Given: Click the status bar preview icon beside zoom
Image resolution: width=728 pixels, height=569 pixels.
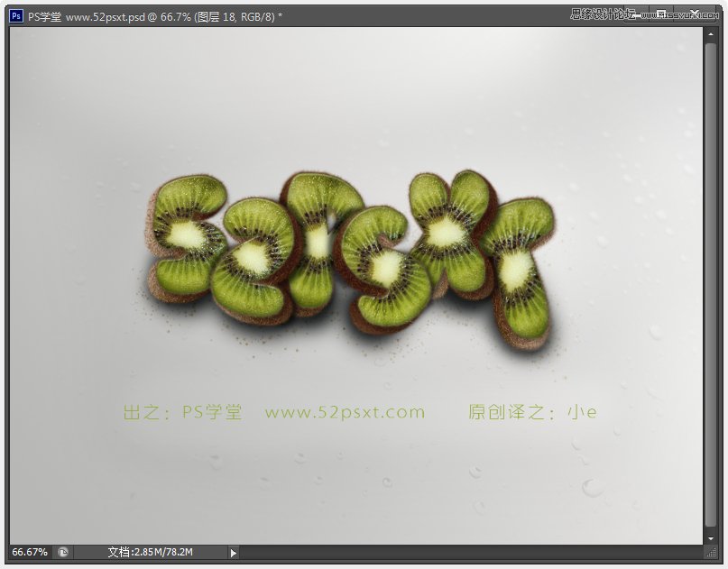Looking at the screenshot, I should [63, 552].
